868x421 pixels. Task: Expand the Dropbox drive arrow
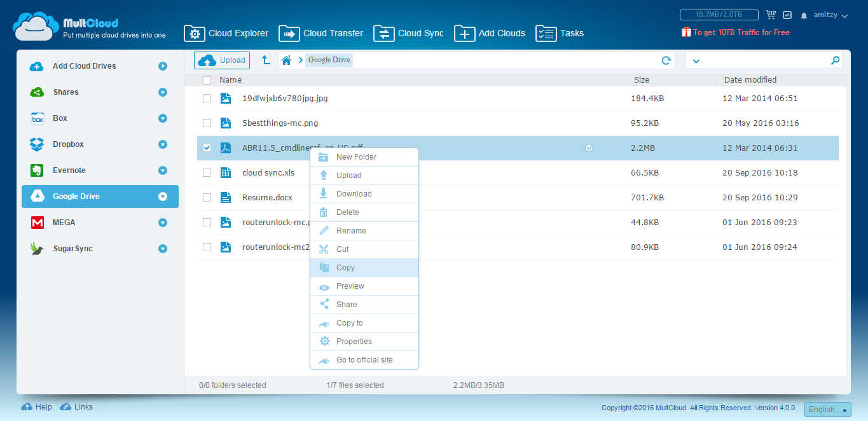click(x=163, y=144)
